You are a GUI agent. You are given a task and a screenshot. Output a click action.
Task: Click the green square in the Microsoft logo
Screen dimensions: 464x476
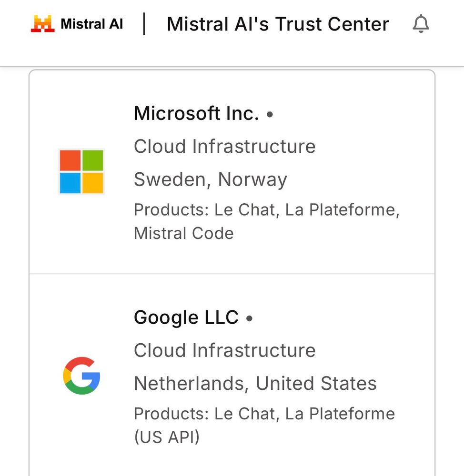92,160
